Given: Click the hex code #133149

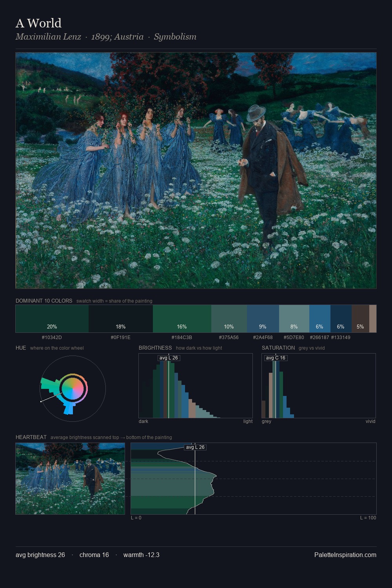Looking at the screenshot, I should [x=341, y=337].
